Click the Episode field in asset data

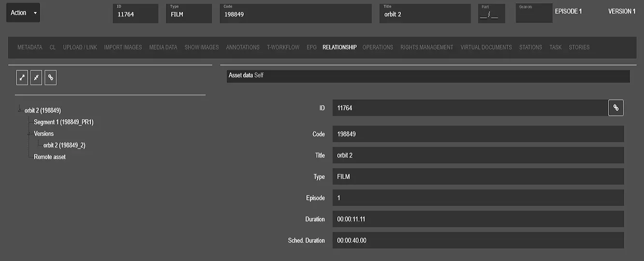click(478, 198)
